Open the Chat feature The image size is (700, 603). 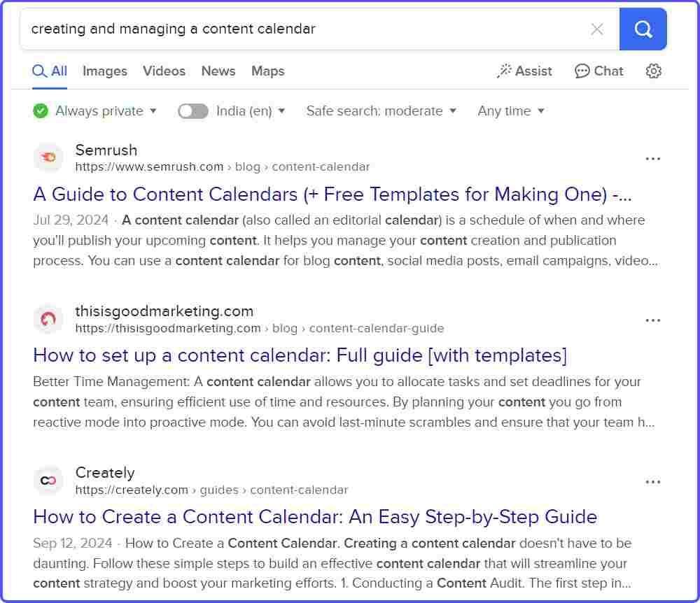click(599, 71)
